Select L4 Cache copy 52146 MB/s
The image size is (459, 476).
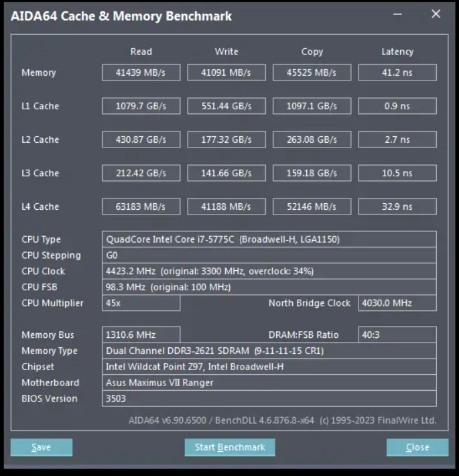[312, 206]
